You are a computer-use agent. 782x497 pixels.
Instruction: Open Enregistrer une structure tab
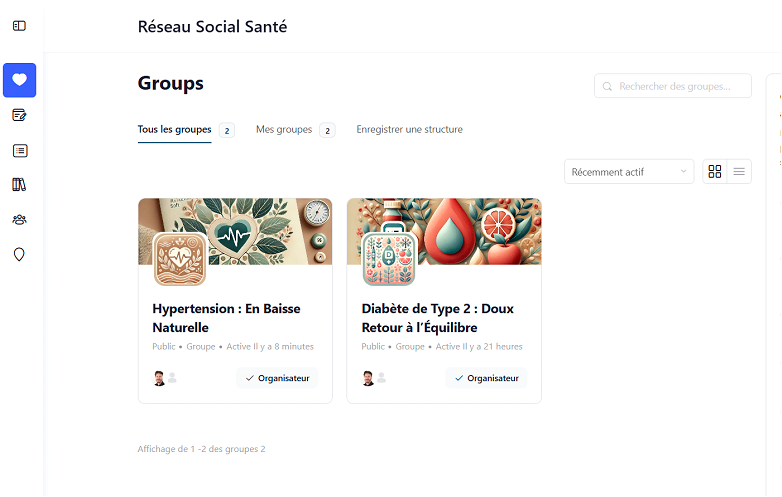(409, 130)
